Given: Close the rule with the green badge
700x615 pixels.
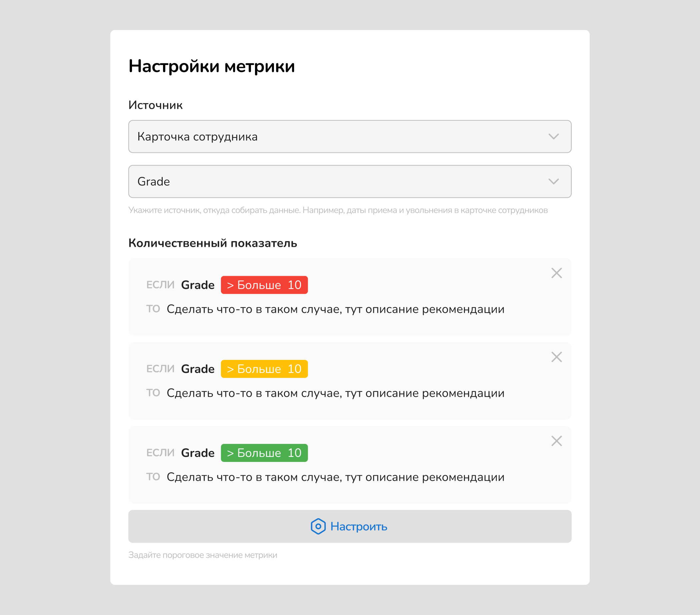Looking at the screenshot, I should tap(557, 441).
